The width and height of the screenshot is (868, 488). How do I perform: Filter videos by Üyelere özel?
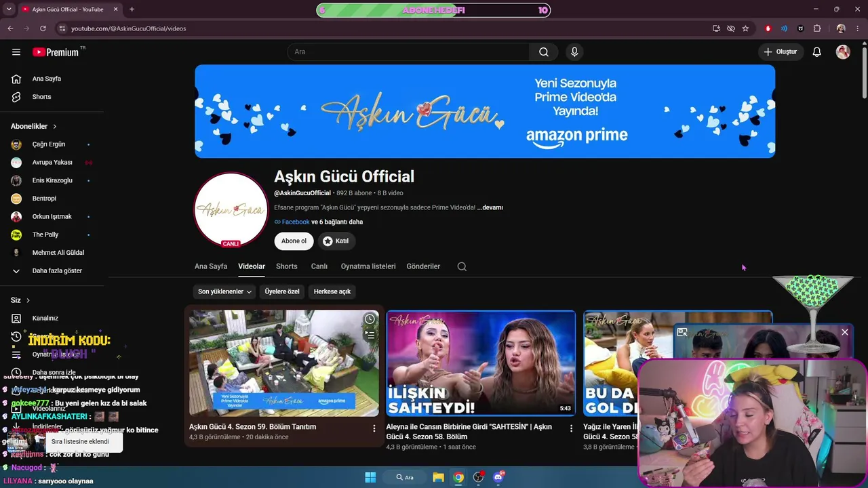click(282, 291)
